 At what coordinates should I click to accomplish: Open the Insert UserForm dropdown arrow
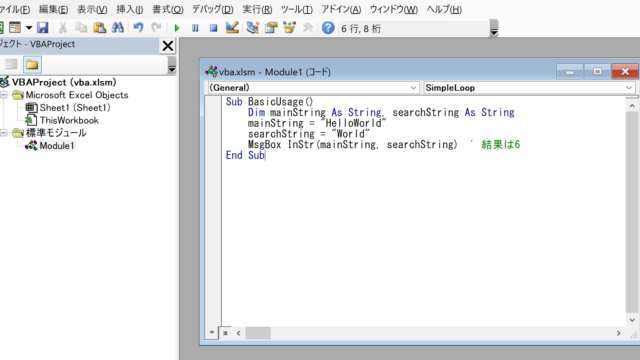click(x=29, y=28)
